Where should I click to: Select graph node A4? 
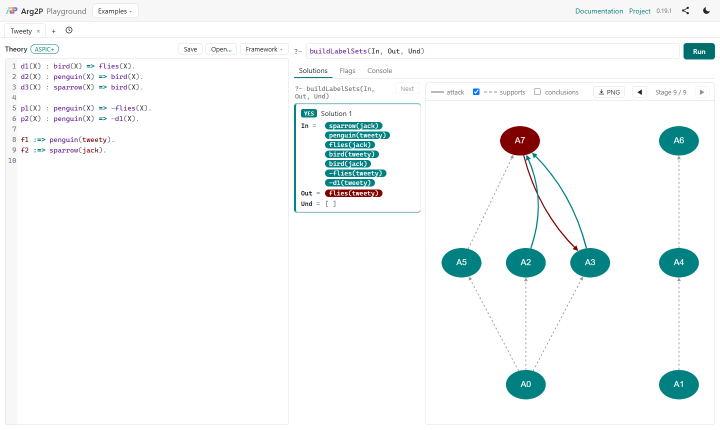[x=679, y=262]
